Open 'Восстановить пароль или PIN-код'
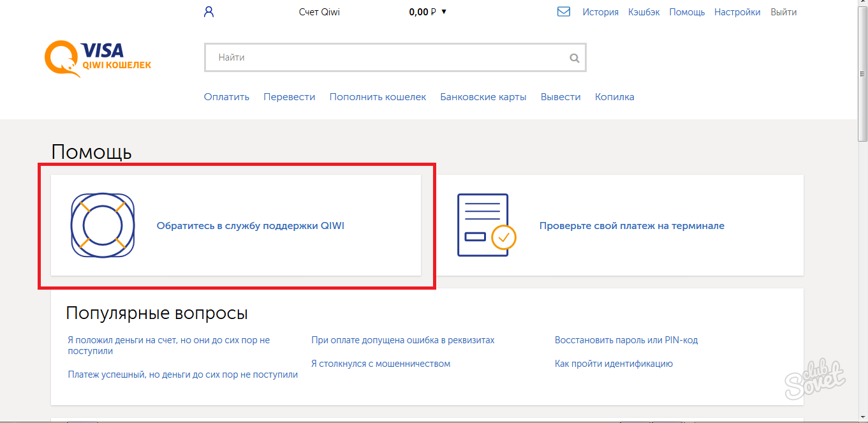This screenshot has width=868, height=423. pos(626,341)
